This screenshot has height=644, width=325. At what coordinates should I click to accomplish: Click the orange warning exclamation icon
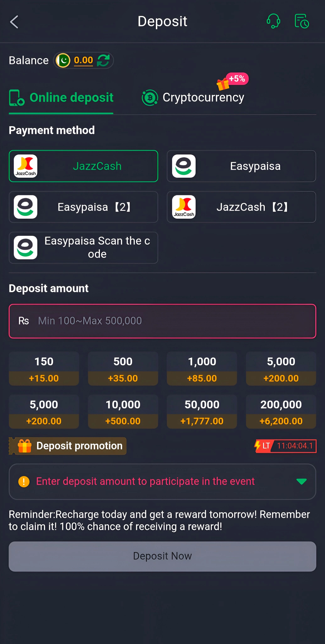click(x=24, y=481)
